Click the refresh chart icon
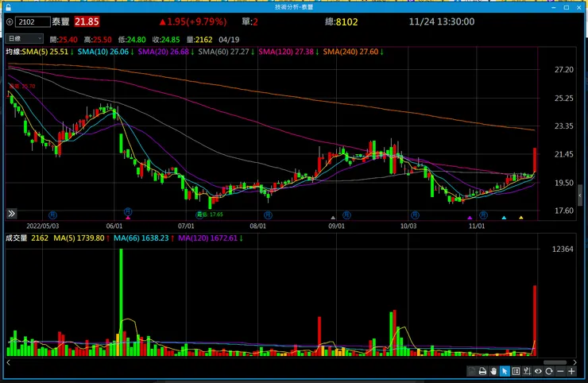 click(x=549, y=371)
